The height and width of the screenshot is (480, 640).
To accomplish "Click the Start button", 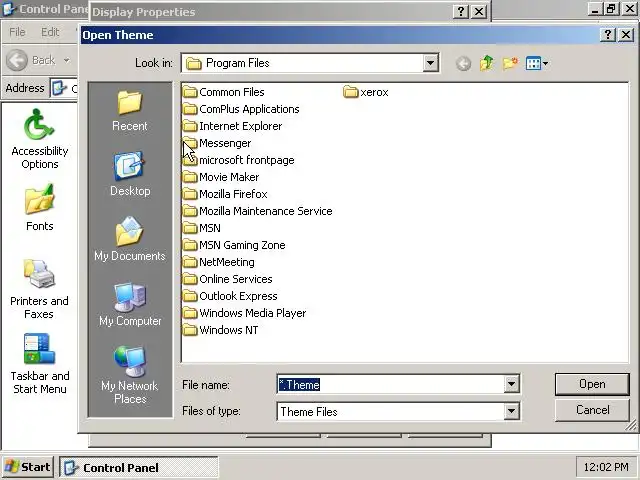I will coord(28,467).
